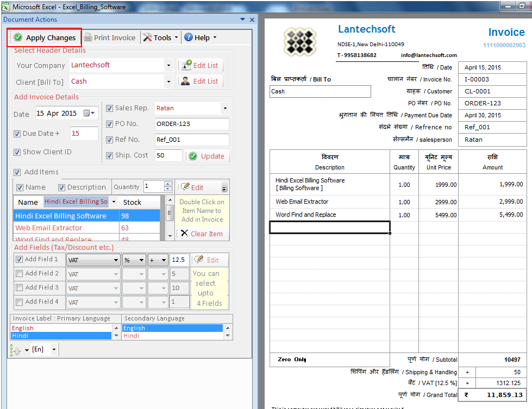Screen dimensions: 532x409
Task: Click the Ship. Cost input field
Action: 168,156
